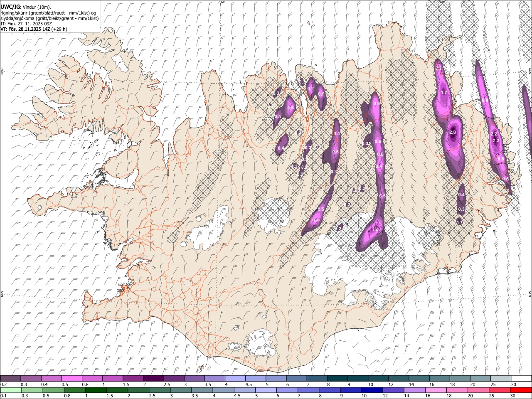Select the 16 mm light pink rain swatch

coord(436,390)
